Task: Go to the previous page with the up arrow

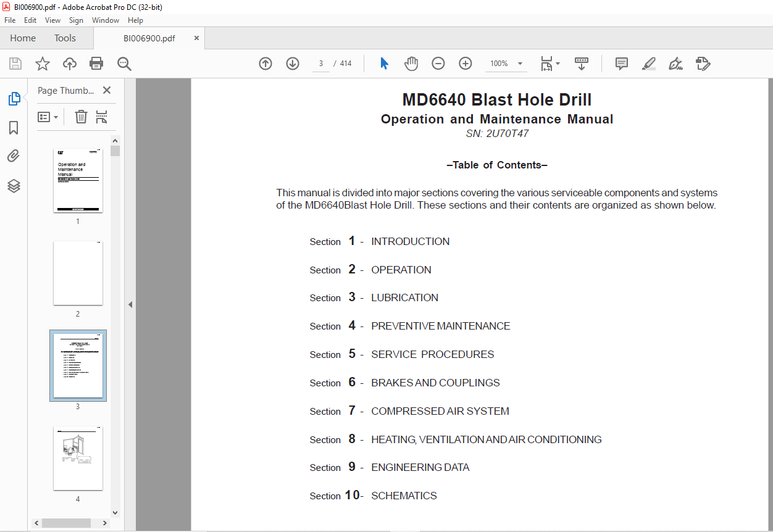Action: coord(265,64)
